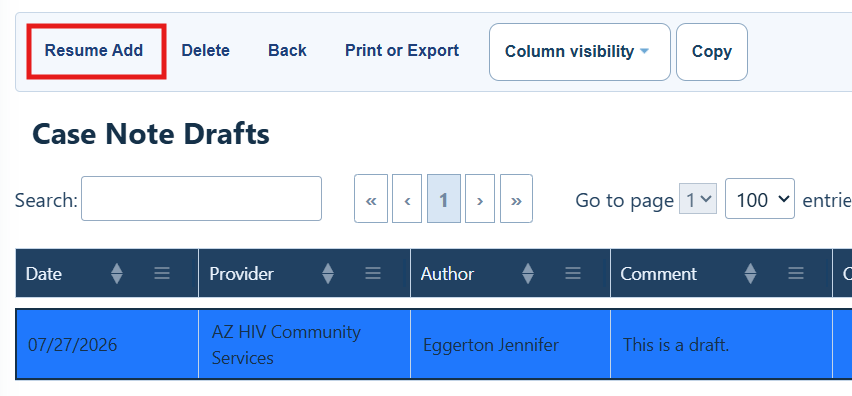Open the Provider column menu icon
The width and height of the screenshot is (852, 396).
pos(373,273)
